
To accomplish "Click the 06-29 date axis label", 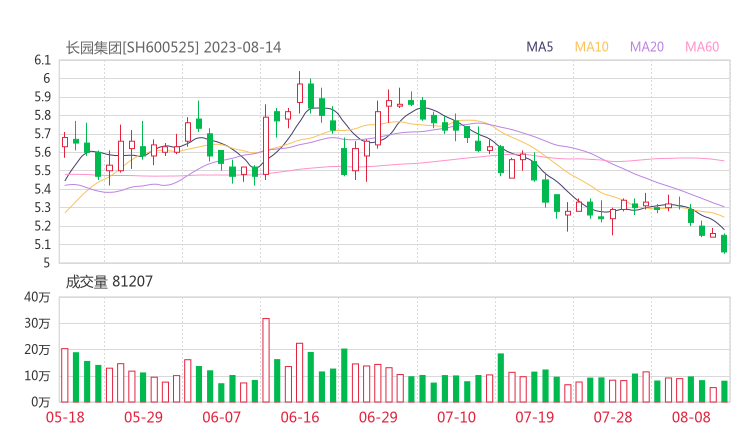I will coord(378,417).
